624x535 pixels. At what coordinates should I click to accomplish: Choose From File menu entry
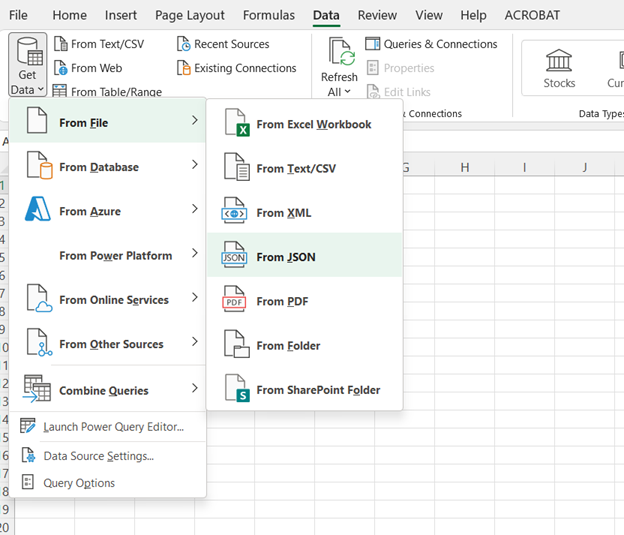[x=107, y=121]
